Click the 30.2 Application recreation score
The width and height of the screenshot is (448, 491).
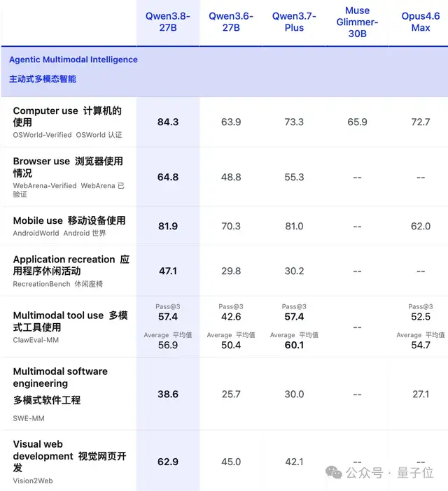pos(294,271)
